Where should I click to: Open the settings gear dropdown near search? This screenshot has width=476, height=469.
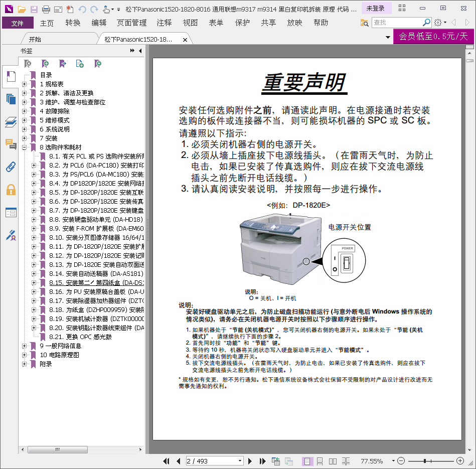440,22
